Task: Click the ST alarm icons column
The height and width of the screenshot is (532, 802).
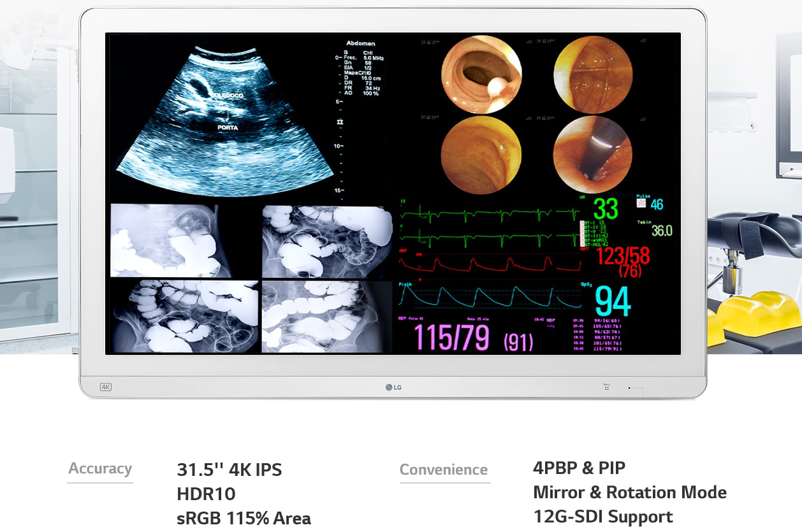Action: tap(582, 234)
